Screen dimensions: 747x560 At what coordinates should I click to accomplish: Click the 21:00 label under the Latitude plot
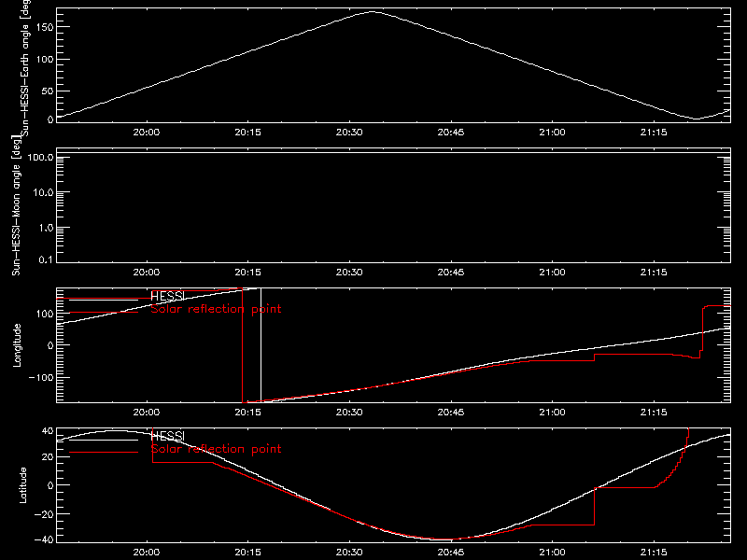tap(552, 552)
